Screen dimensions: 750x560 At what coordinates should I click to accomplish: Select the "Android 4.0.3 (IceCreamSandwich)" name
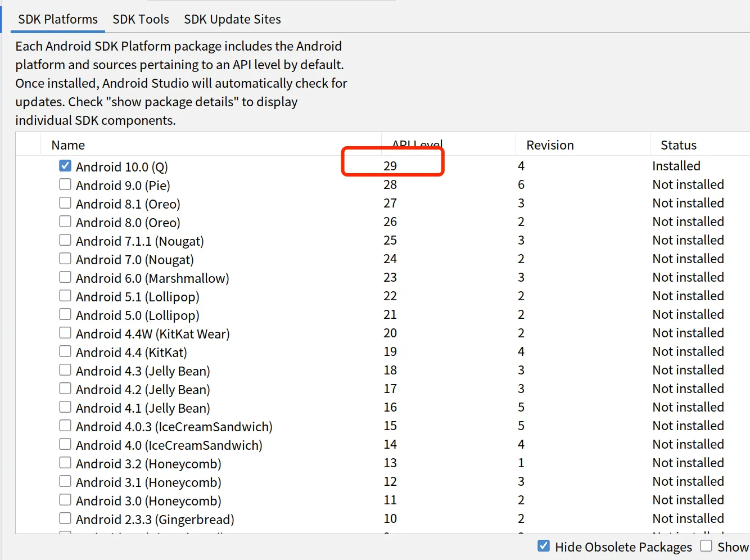tap(174, 427)
